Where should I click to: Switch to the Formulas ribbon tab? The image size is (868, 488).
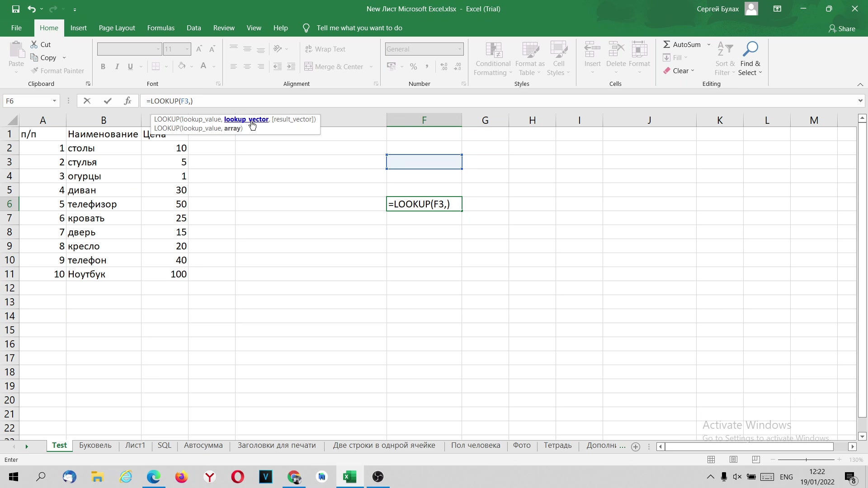point(160,28)
